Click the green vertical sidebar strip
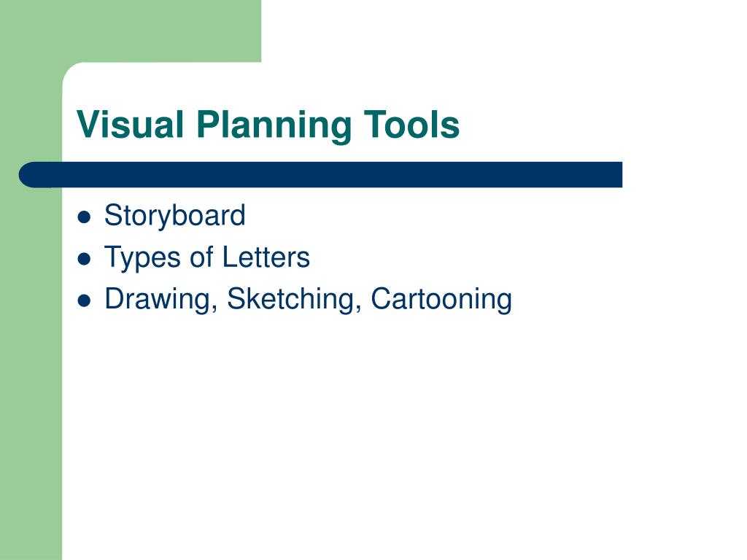The height and width of the screenshot is (560, 747). (31, 371)
